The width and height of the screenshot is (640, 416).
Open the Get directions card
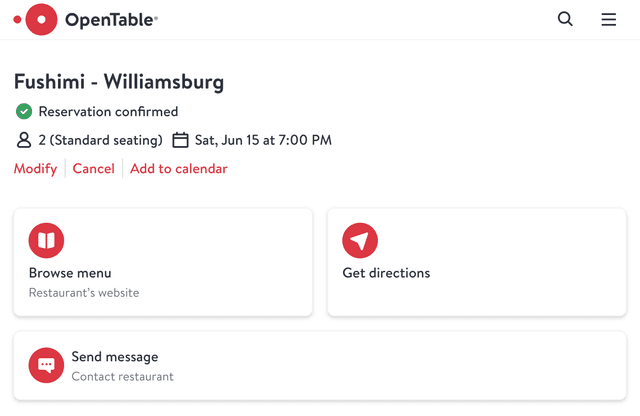coord(477,262)
